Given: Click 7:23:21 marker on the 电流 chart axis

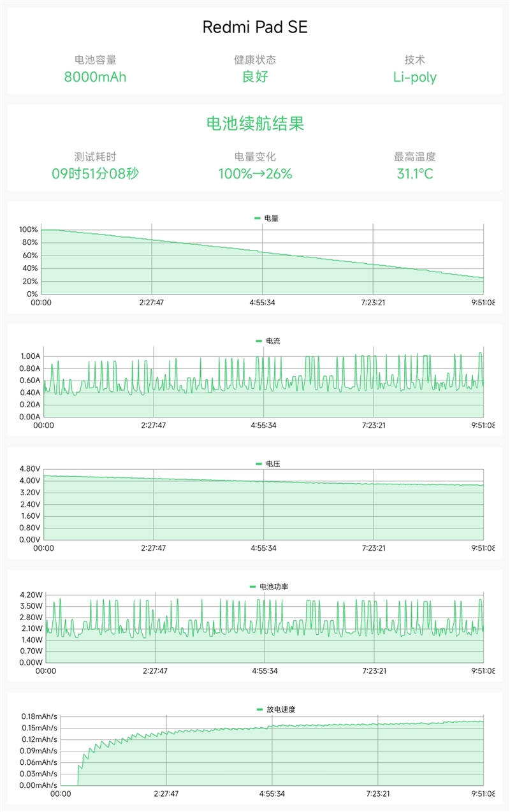Looking at the screenshot, I should point(373,425).
